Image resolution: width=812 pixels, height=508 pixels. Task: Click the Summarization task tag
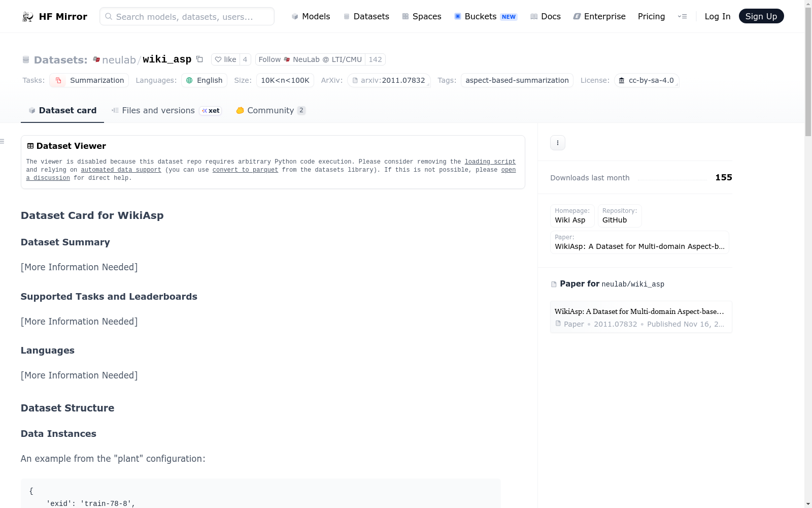(x=89, y=80)
